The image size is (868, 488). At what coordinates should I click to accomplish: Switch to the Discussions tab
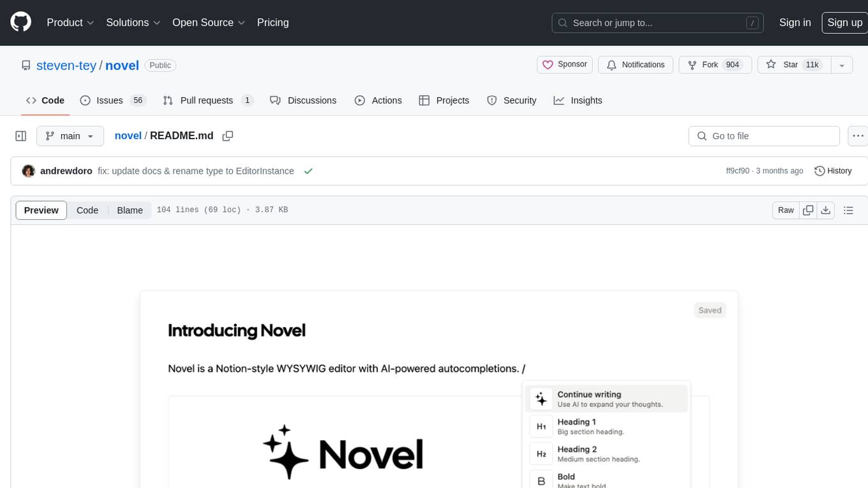(x=303, y=100)
